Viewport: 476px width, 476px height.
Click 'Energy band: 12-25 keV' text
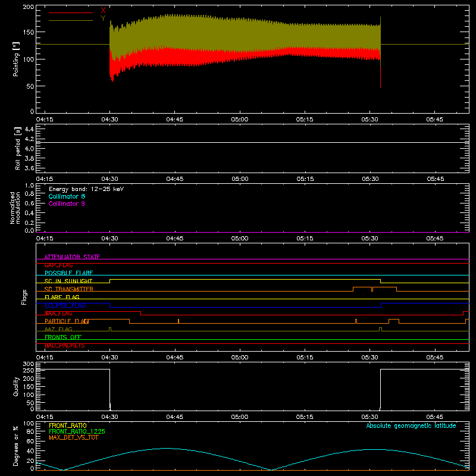(86, 189)
